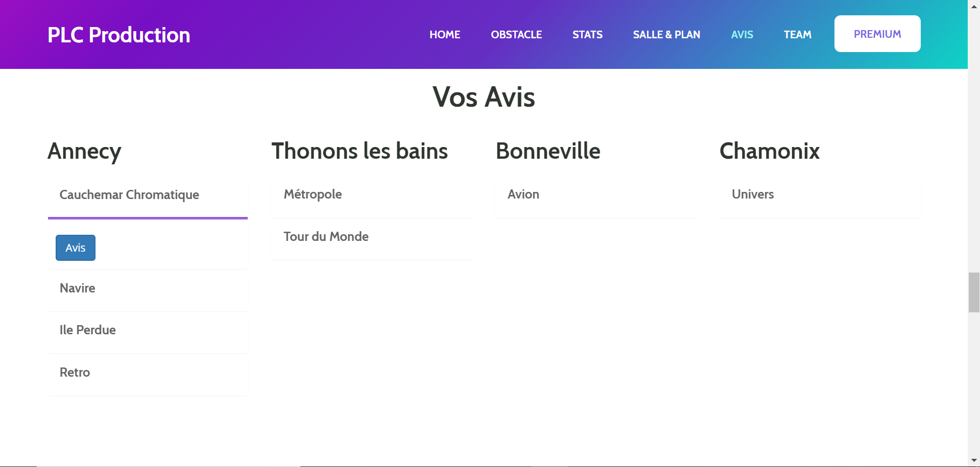980x467 pixels.
Task: Click the page scrollbar thumb
Action: (974, 292)
